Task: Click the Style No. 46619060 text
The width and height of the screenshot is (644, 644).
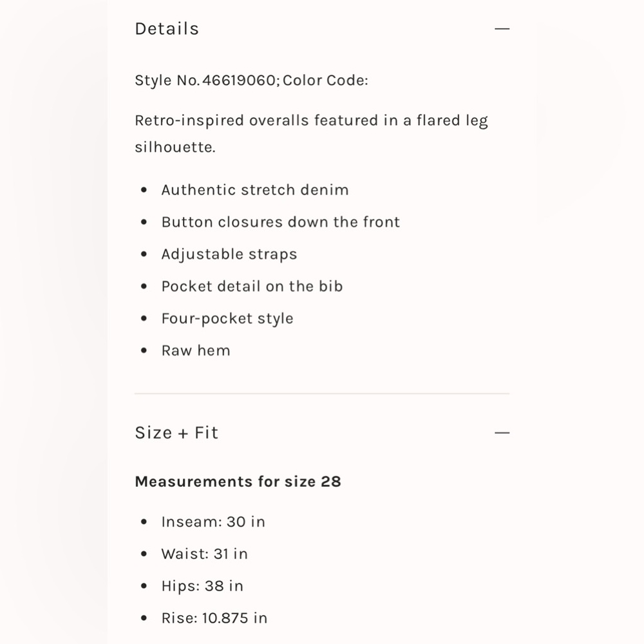Action: click(x=206, y=80)
